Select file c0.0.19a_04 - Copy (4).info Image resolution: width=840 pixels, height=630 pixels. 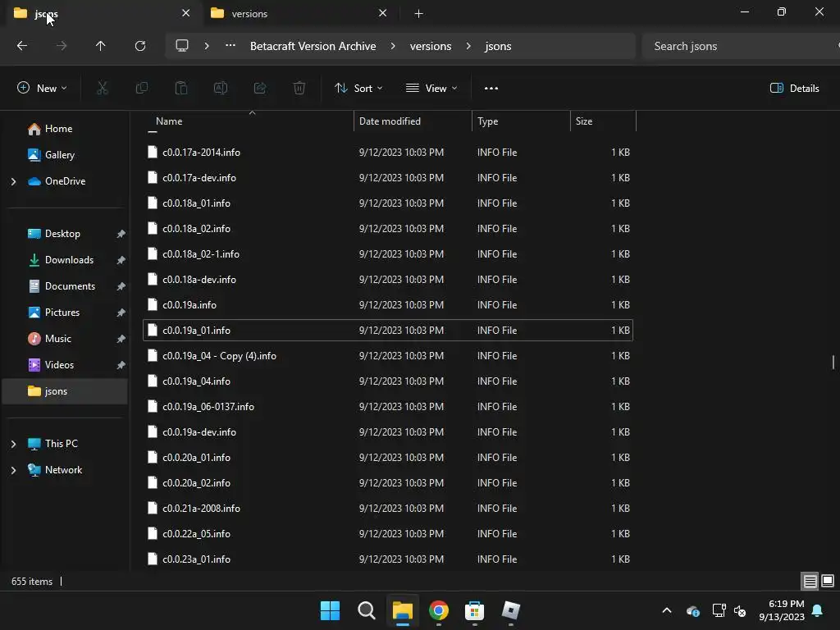click(x=388, y=356)
